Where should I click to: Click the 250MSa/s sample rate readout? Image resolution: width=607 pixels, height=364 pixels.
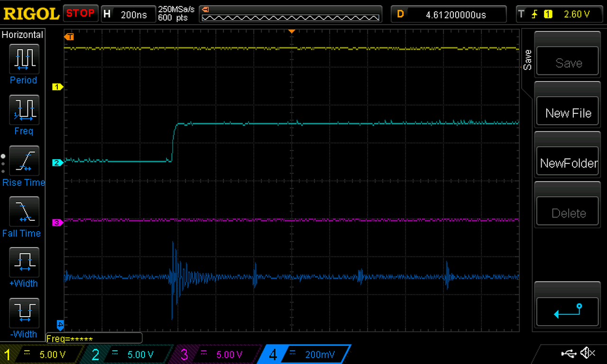click(x=176, y=9)
